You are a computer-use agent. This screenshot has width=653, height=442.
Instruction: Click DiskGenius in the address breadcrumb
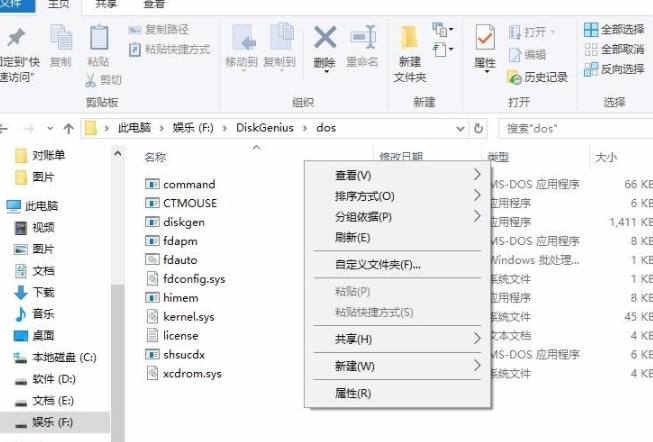(265, 128)
